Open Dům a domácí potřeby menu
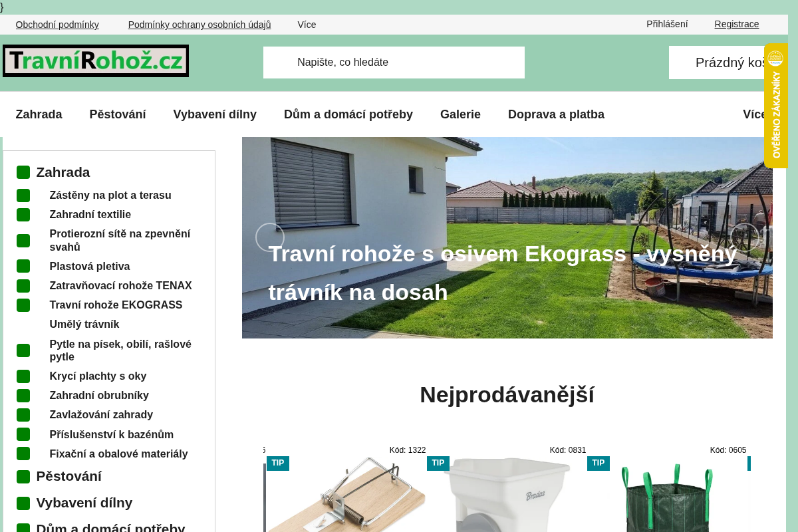Screen dimensions: 798x532 (348, 114)
